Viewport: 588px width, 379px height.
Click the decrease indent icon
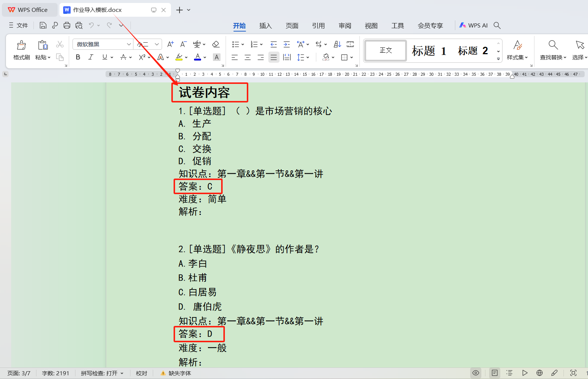coord(274,44)
